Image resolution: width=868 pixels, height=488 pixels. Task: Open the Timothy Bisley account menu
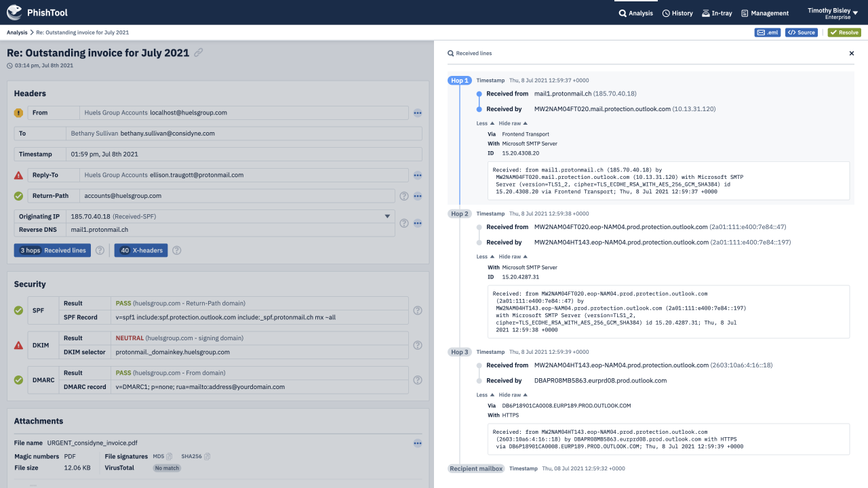click(x=833, y=13)
